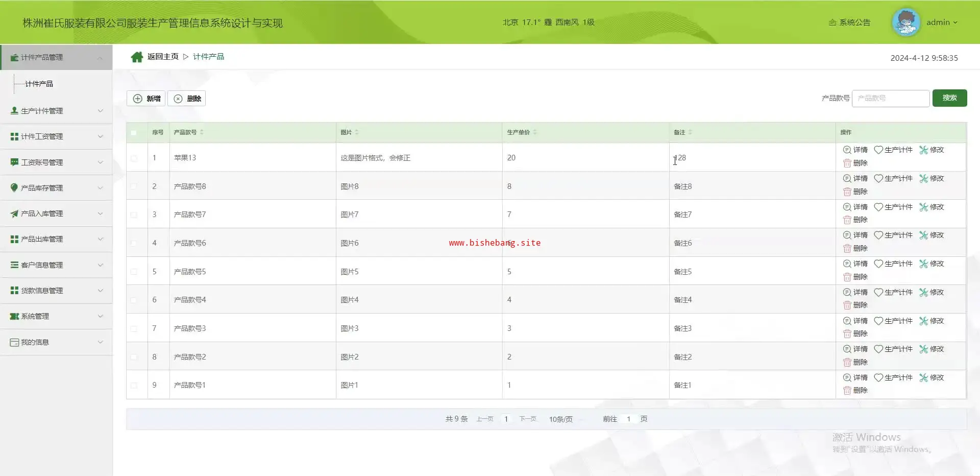Image resolution: width=980 pixels, height=476 pixels.
Task: Go to 上一页 previous page
Action: pos(485,419)
